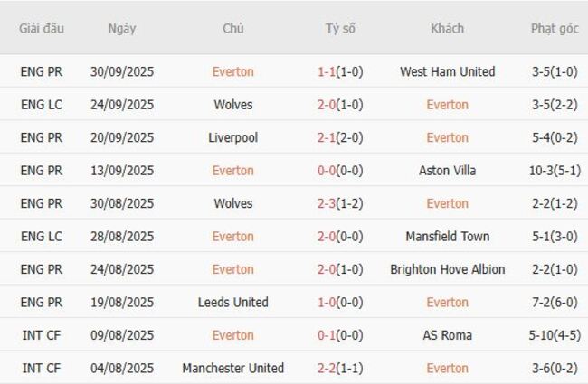Click the 10-3 corner kick result
Viewport: 588px width, 384px height.
555,171
